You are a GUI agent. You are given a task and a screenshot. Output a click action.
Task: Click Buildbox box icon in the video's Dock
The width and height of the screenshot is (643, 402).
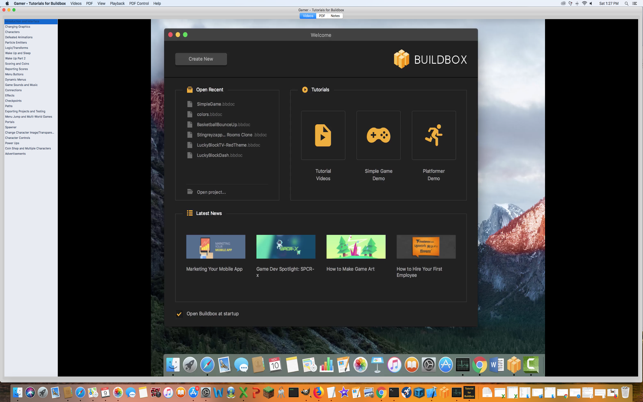513,365
